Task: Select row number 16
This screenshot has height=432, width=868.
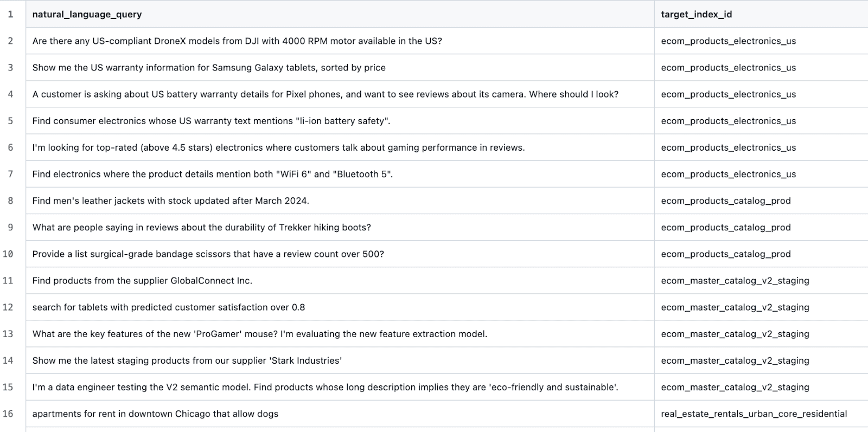Action: point(8,414)
